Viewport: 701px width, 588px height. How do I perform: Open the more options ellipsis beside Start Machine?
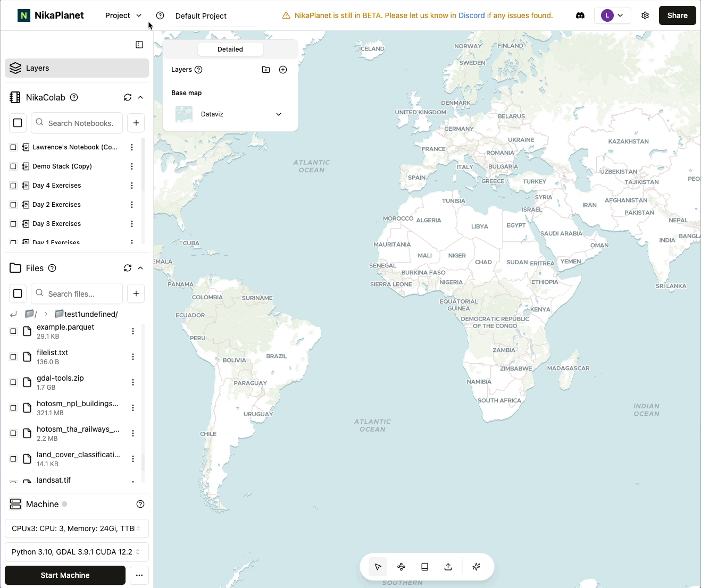tap(139, 575)
